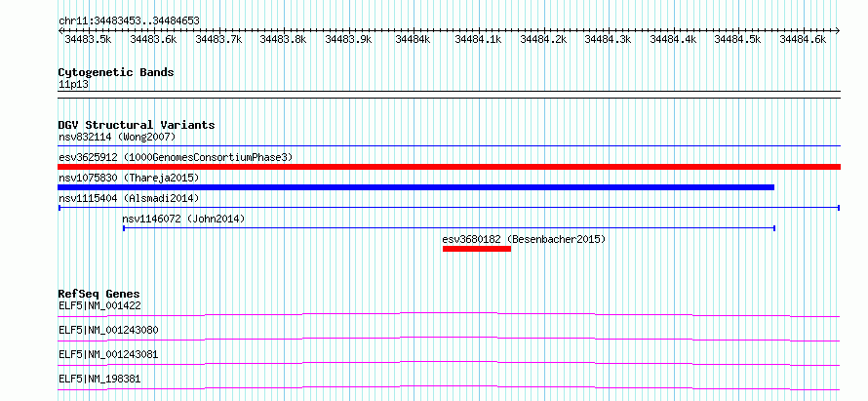Click the red esv3625912 variant bar
This screenshot has width=868, height=401.
[x=449, y=167]
